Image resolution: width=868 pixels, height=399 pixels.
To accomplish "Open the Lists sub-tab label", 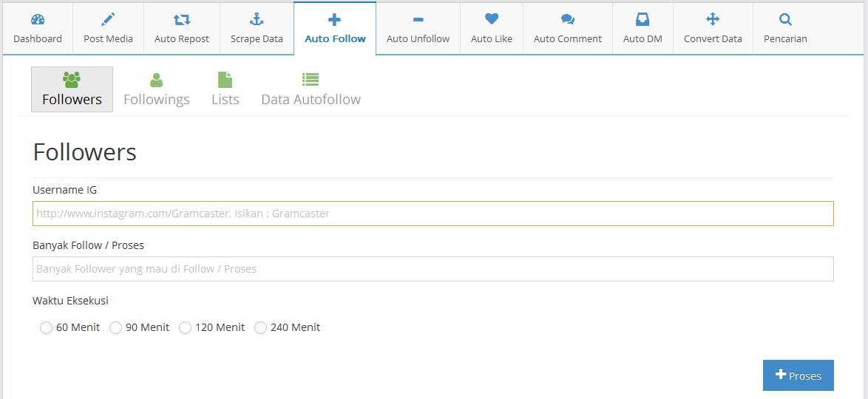I will (226, 100).
